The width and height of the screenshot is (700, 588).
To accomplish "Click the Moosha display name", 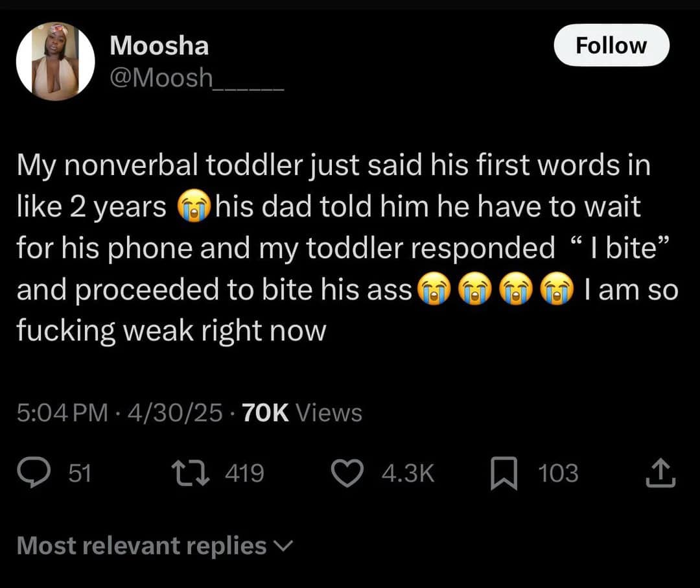I will pyautogui.click(x=159, y=46).
